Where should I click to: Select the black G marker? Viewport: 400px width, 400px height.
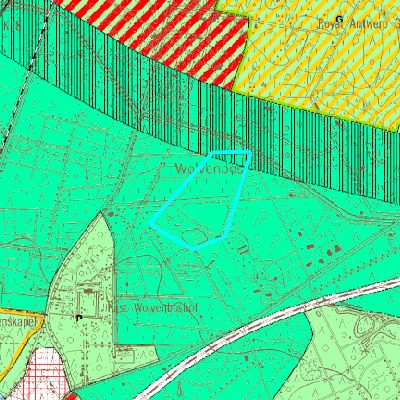(x=339, y=19)
